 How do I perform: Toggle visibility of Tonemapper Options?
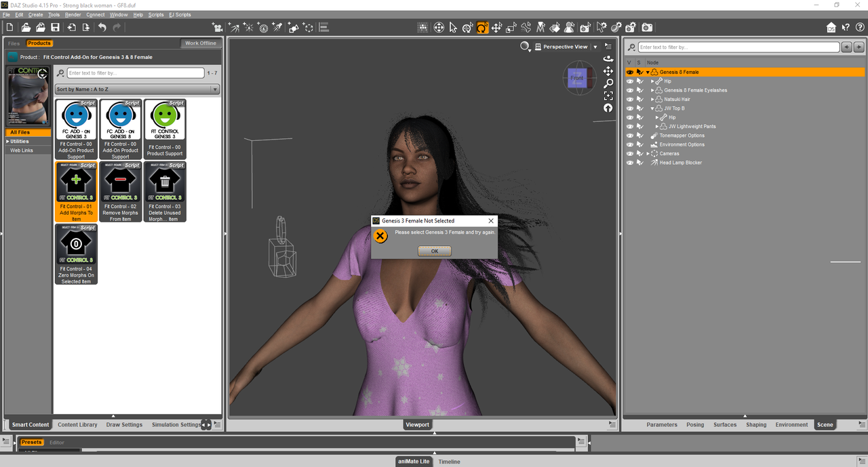pos(629,136)
